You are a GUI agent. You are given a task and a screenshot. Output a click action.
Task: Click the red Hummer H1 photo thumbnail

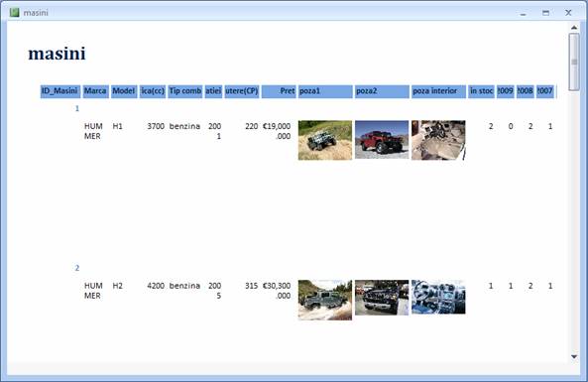coord(382,139)
